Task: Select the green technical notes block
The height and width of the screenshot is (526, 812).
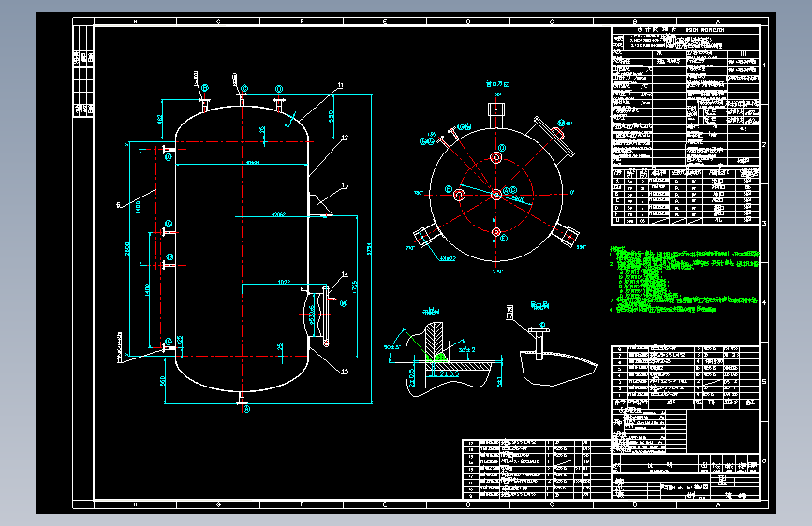Action: point(684,280)
